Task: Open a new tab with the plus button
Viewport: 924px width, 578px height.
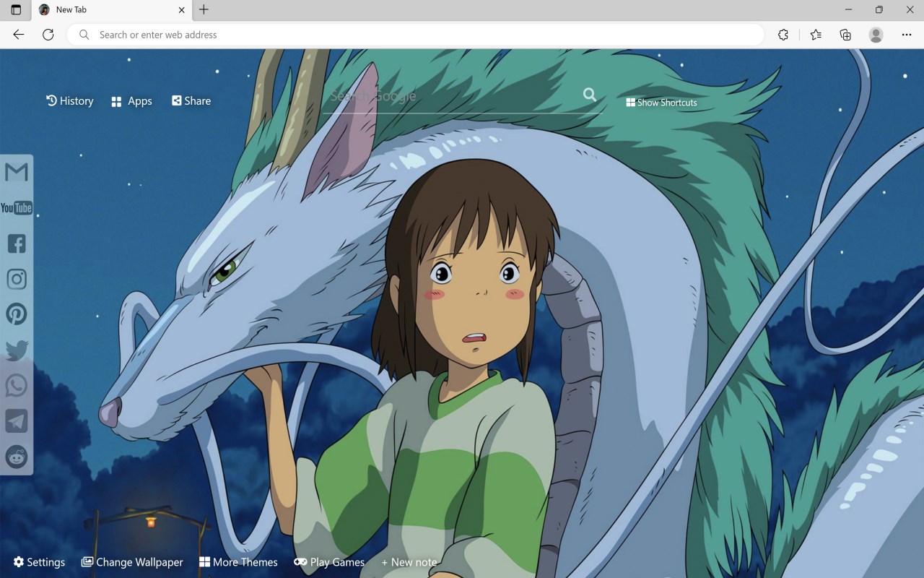Action: (x=204, y=10)
